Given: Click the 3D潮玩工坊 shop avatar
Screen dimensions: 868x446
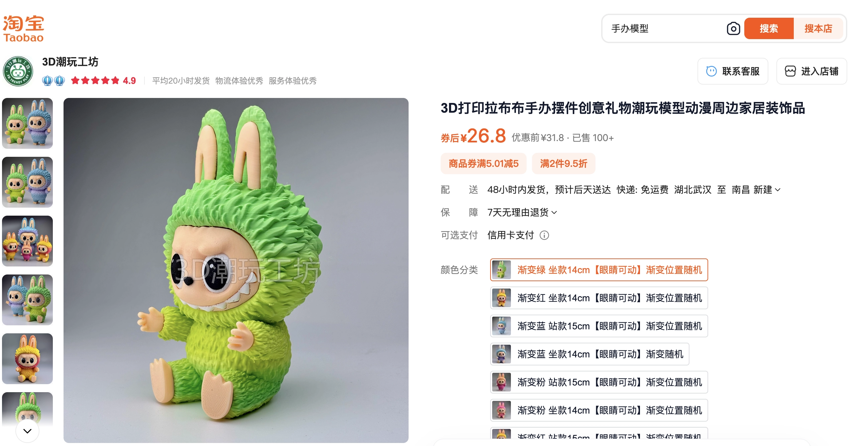Looking at the screenshot, I should [18, 71].
